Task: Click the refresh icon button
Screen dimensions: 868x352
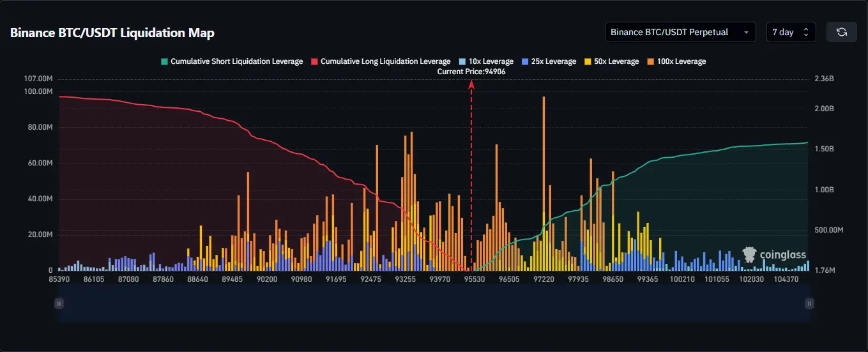Action: tap(842, 32)
